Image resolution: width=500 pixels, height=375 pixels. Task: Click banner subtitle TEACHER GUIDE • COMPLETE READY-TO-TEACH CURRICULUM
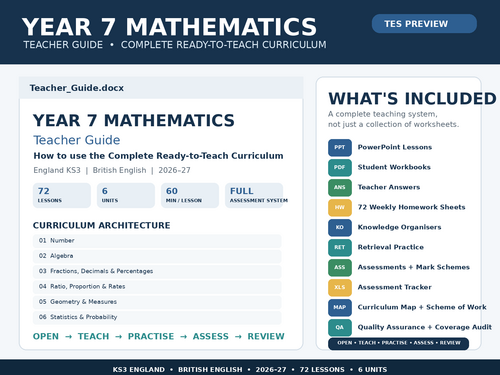point(175,45)
